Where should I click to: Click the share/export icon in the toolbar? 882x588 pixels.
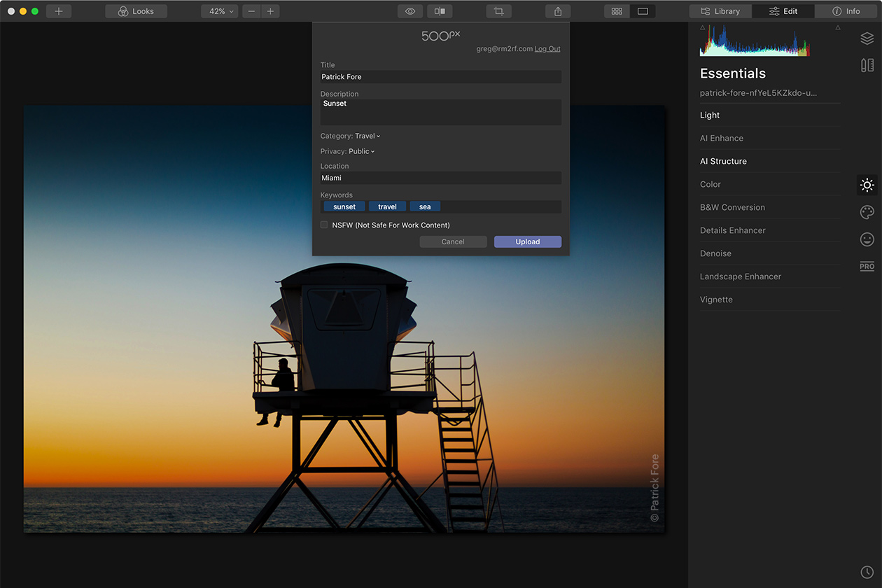(x=558, y=11)
